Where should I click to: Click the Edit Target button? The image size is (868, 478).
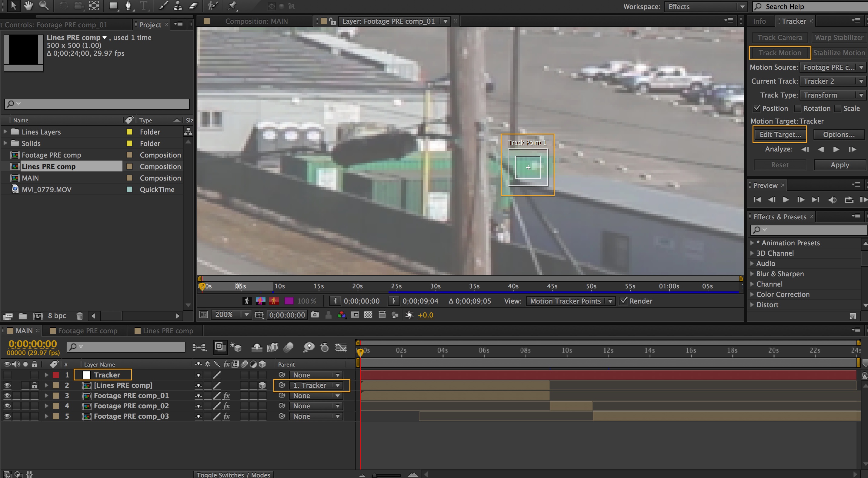[780, 135]
